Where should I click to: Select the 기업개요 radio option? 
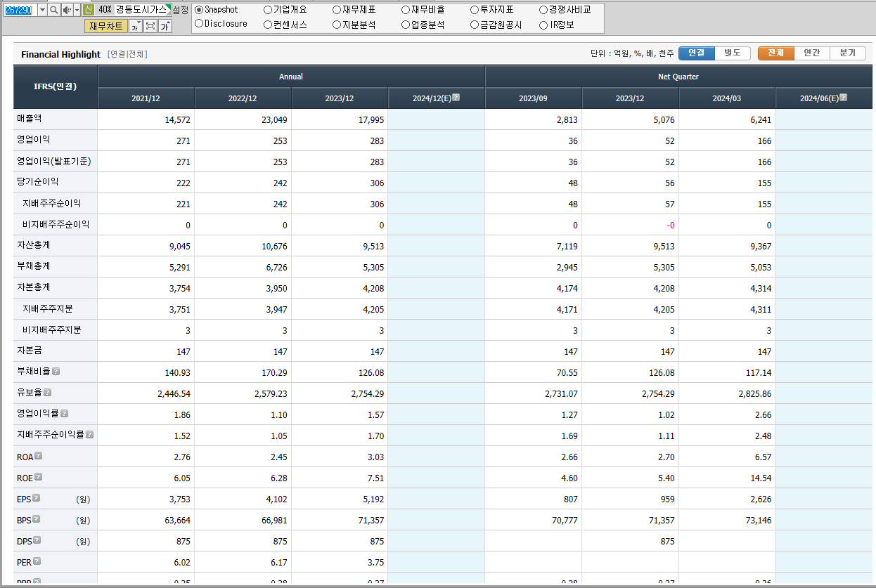(268, 10)
